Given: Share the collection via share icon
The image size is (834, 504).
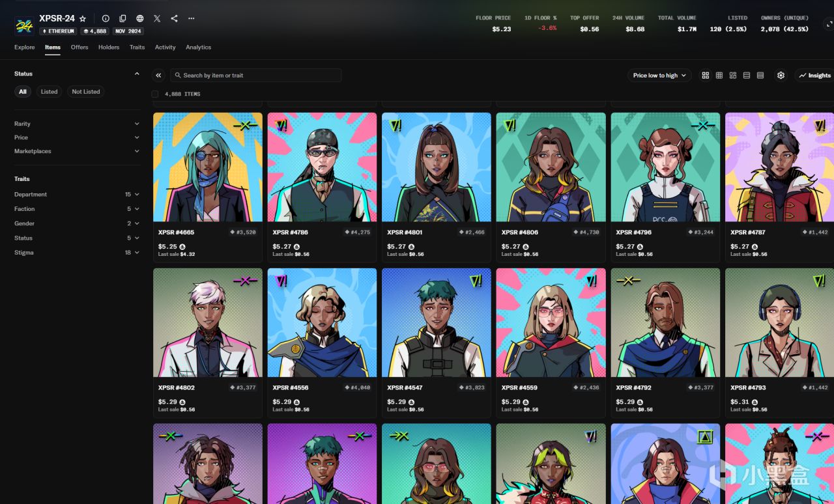Looking at the screenshot, I should point(174,19).
